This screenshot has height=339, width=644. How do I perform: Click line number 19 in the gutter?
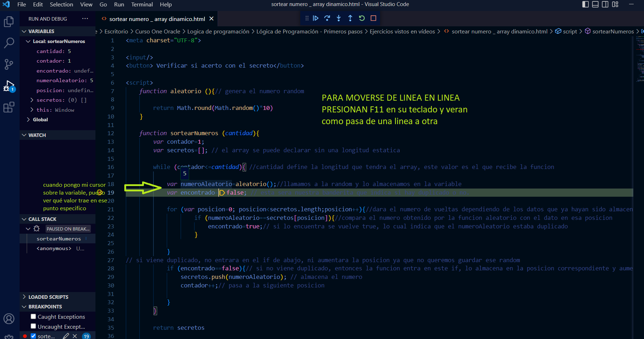pyautogui.click(x=110, y=192)
